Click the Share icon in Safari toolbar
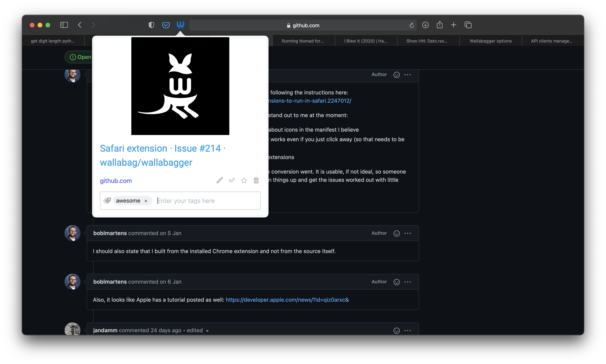The height and width of the screenshot is (364, 606). [439, 25]
